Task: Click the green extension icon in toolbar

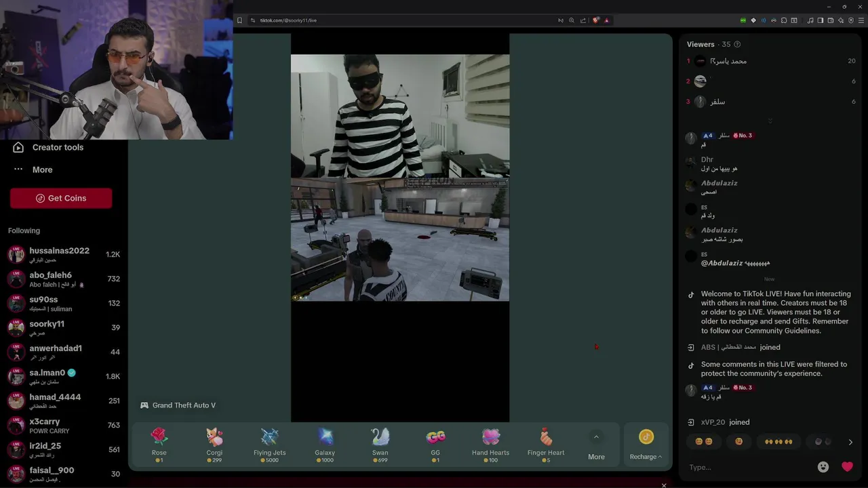Action: pos(743,20)
